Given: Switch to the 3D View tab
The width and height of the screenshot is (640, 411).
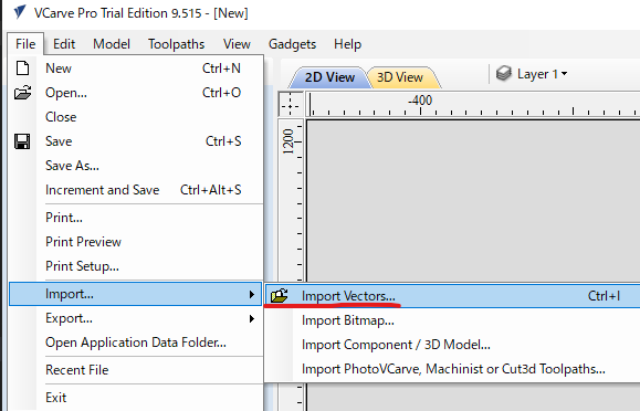Looking at the screenshot, I should tap(399, 77).
